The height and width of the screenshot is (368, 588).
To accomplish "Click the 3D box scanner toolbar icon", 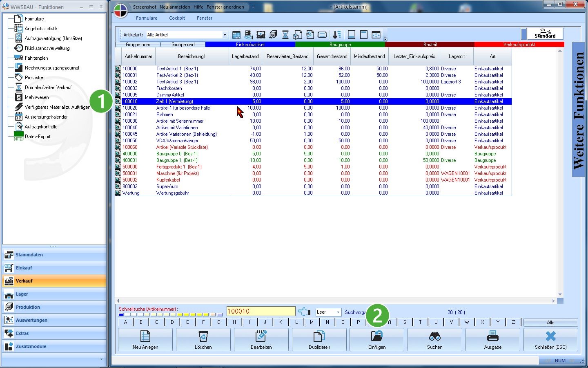I will [273, 35].
